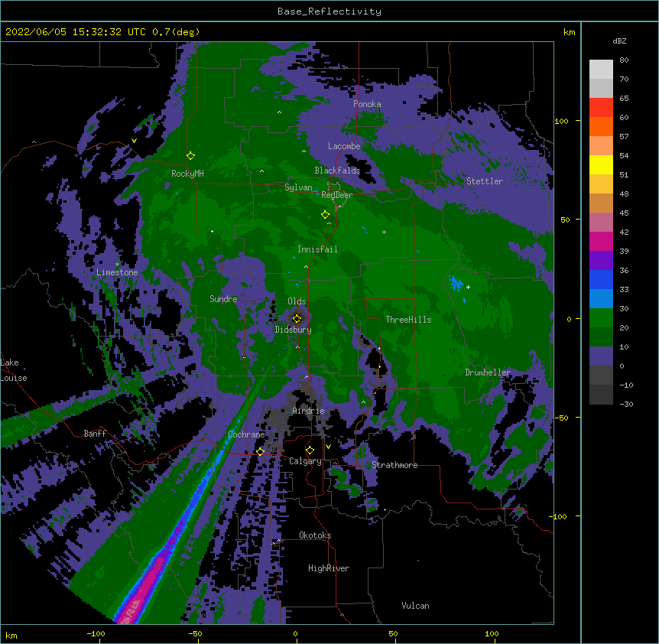The image size is (659, 644).
Task: Click the Base_Reflectivity title
Action: coord(329,11)
